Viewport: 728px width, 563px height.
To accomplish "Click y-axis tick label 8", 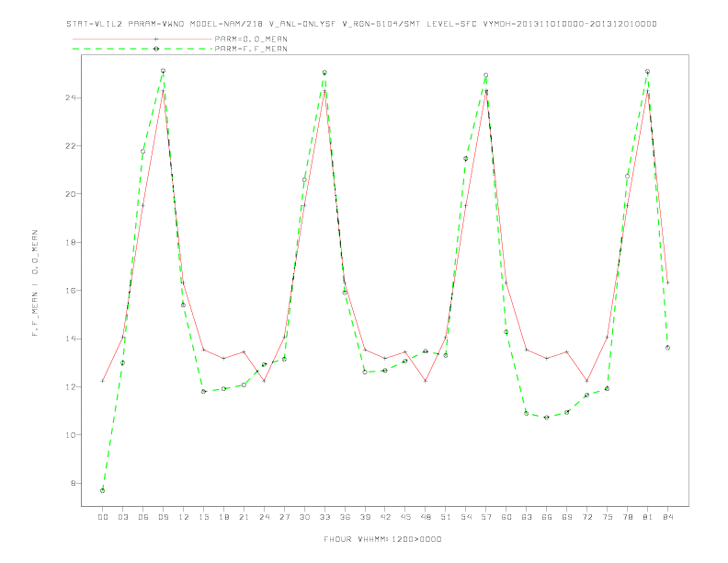I will click(x=74, y=483).
